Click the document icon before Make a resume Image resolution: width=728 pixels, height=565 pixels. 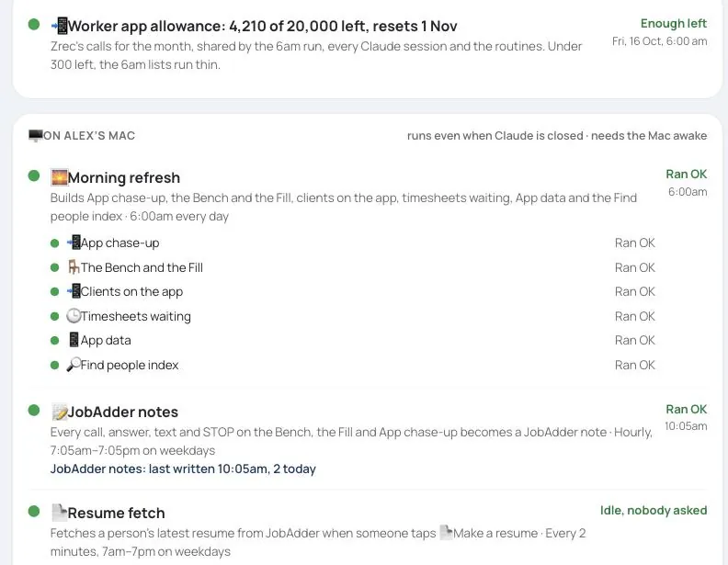446,533
